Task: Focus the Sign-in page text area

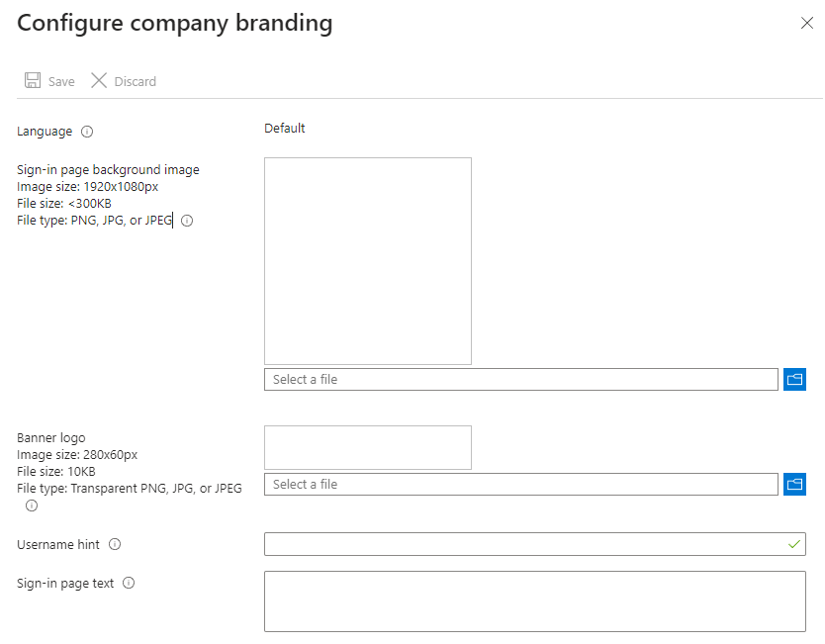Action: pyautogui.click(x=535, y=601)
